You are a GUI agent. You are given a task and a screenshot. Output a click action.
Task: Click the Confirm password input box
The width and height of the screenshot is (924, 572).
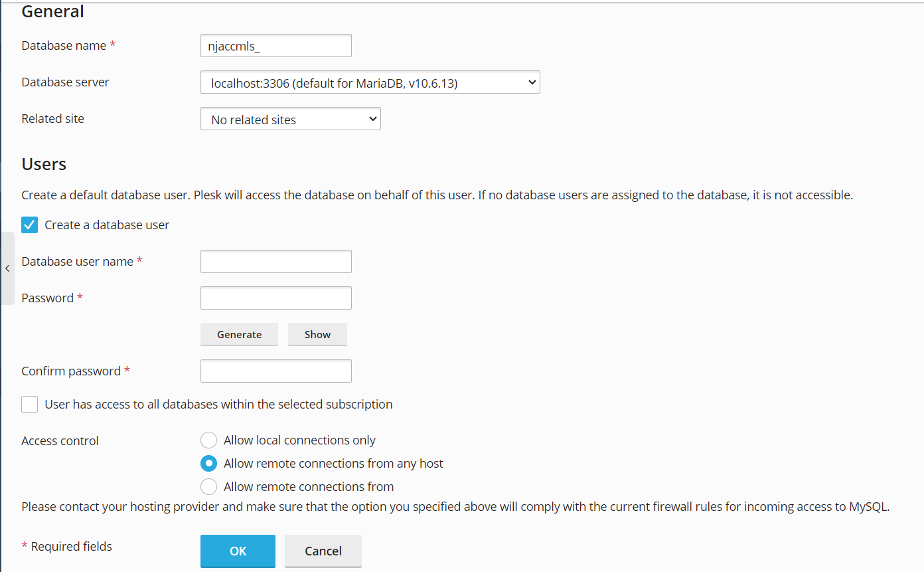[x=275, y=371]
